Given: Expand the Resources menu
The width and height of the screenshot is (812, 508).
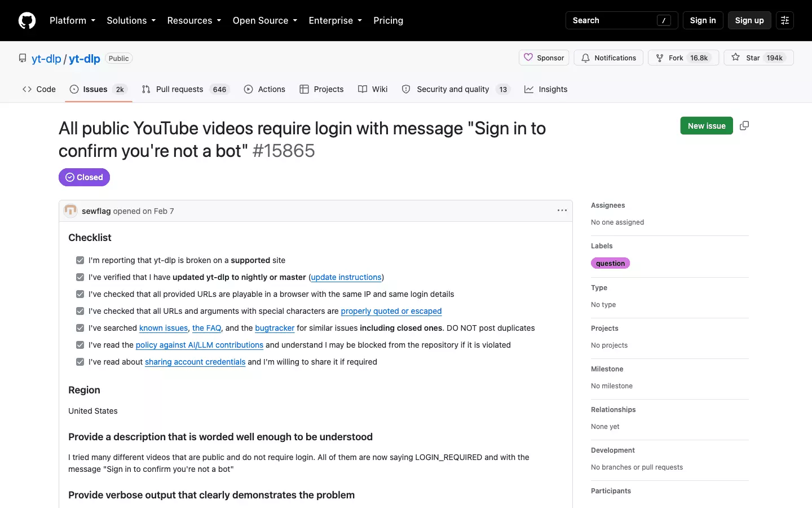Looking at the screenshot, I should [x=194, y=20].
